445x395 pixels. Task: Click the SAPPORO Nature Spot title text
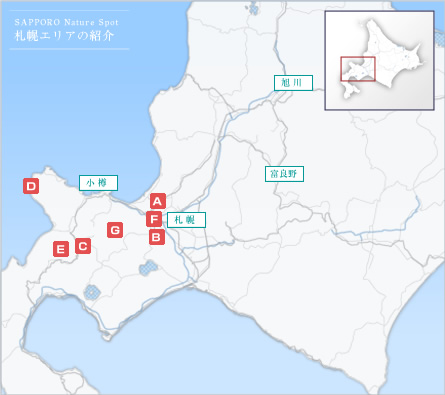[66, 22]
